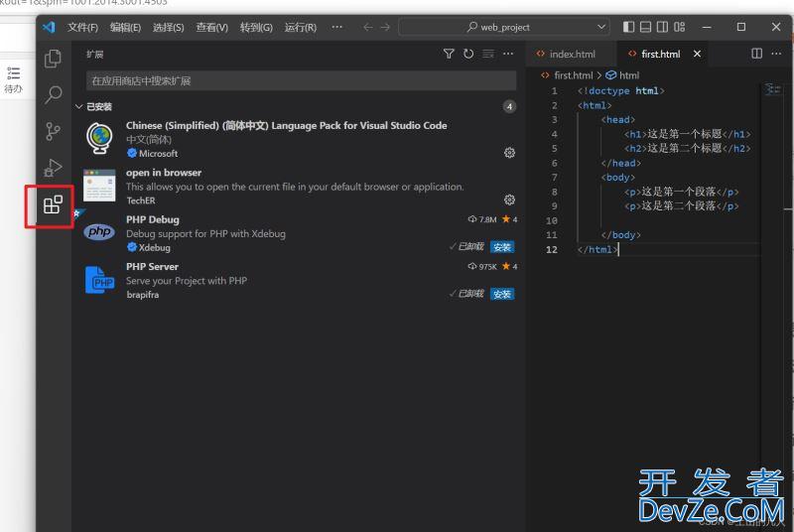The width and height of the screenshot is (794, 532).
Task: Clear extensions search results icon
Action: [x=488, y=54]
